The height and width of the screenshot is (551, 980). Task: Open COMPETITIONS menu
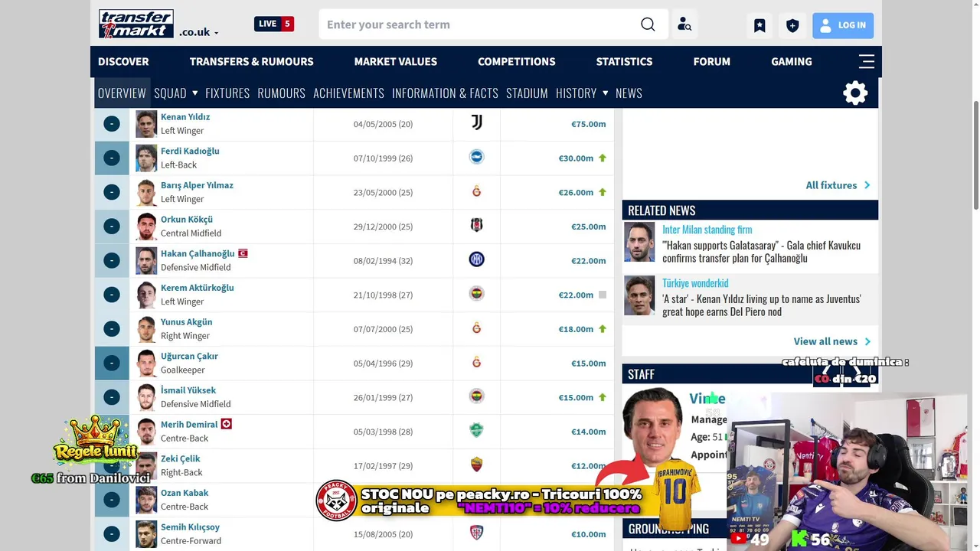click(x=516, y=61)
